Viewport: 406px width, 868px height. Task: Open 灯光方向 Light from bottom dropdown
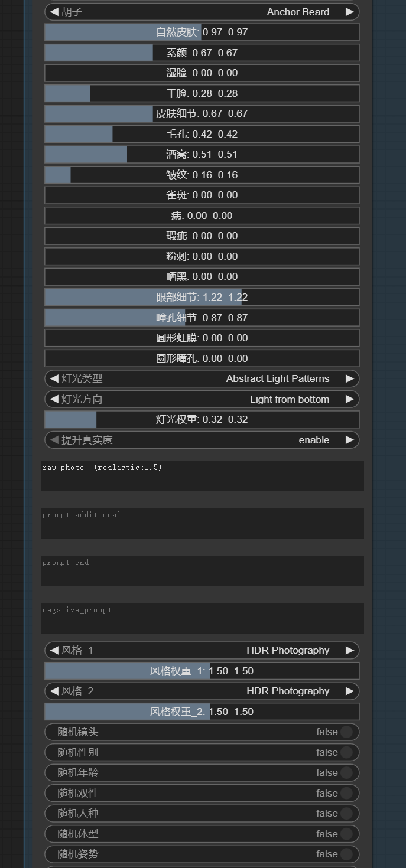tap(202, 399)
